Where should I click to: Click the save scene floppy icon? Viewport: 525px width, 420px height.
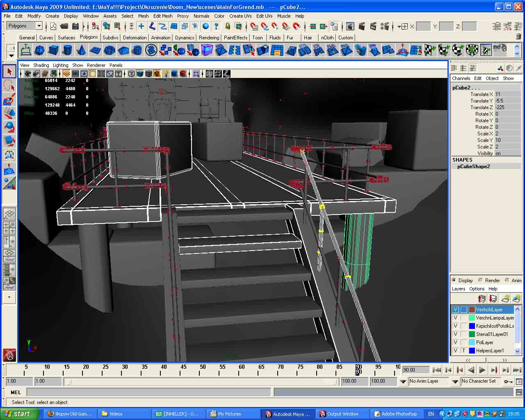[75, 26]
